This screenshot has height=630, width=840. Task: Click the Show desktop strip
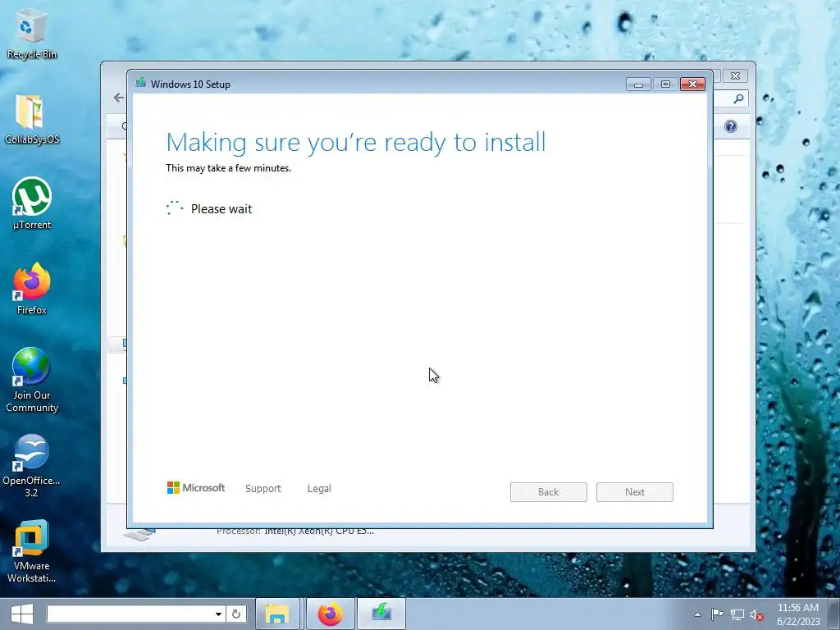point(834,614)
